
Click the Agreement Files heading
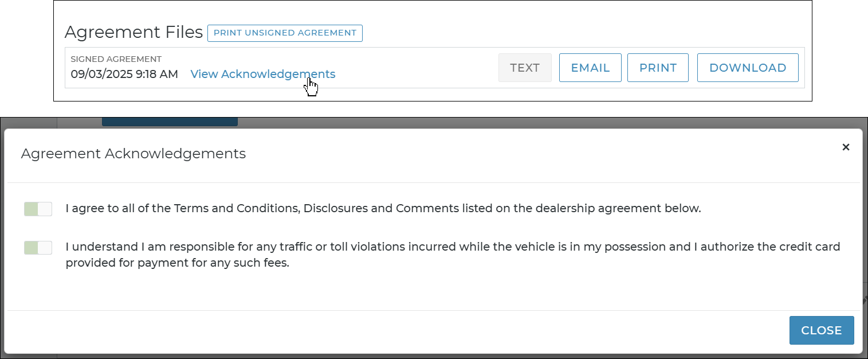[133, 33]
